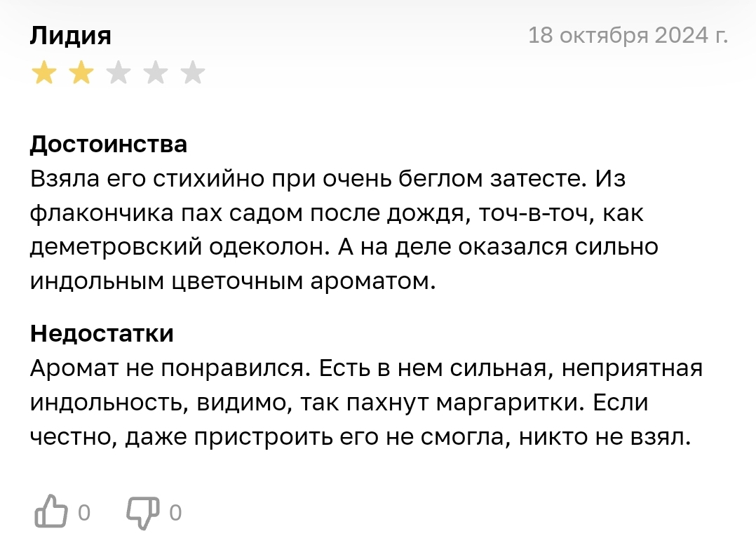This screenshot has width=756, height=550.
Task: Click the fourth gray rating star
Action: (x=156, y=72)
